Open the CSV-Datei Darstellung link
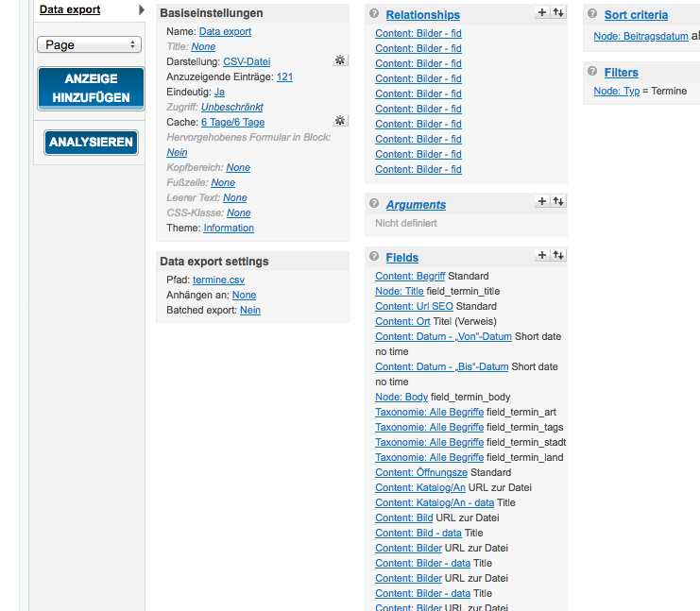 [247, 61]
